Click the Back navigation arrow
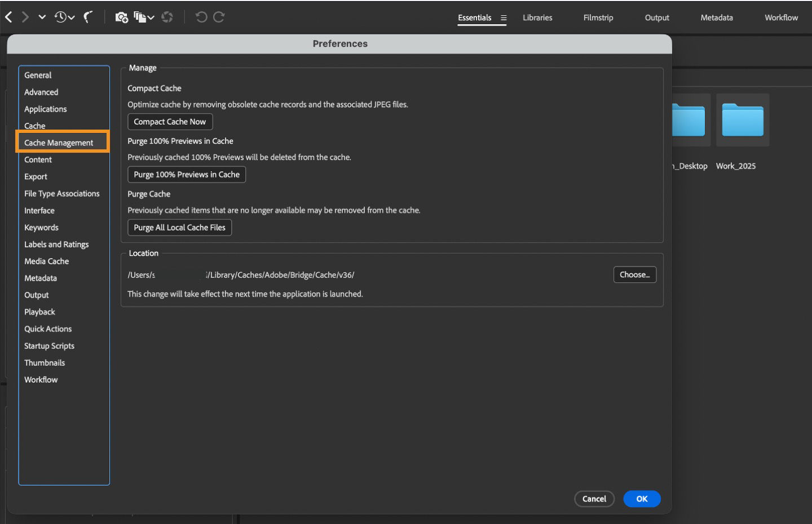This screenshot has height=524, width=812. coord(8,17)
